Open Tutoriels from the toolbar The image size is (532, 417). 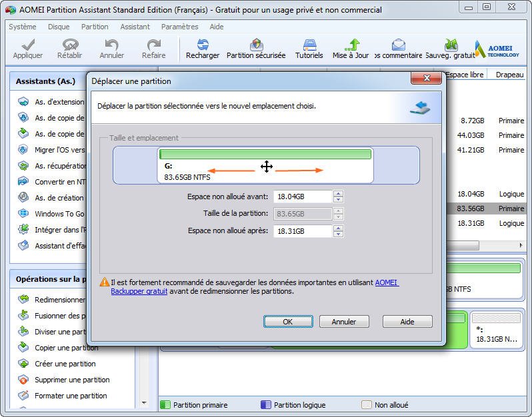point(309,49)
